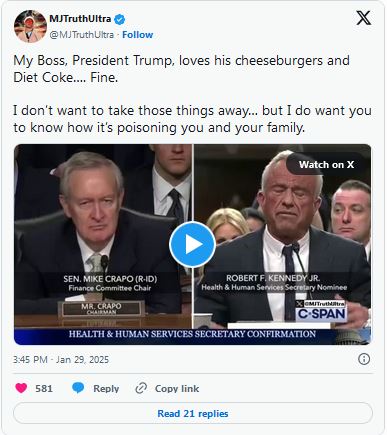
Task: Click the tweet text about cheeseburgers
Action: pyautogui.click(x=192, y=94)
